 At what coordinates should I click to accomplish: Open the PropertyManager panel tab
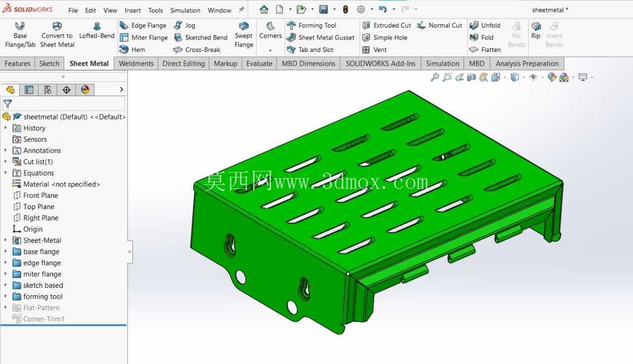pyautogui.click(x=29, y=90)
